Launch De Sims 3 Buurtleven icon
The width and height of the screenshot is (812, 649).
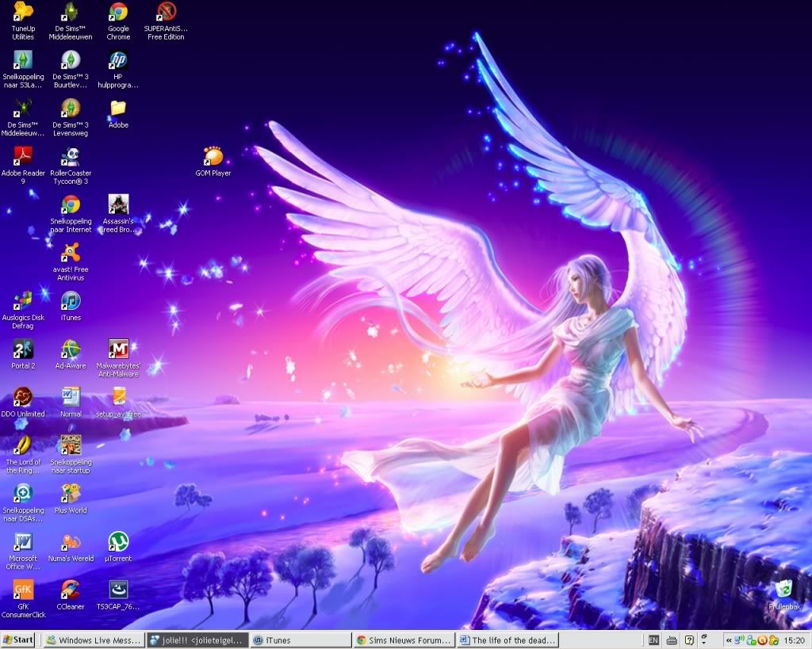71,70
